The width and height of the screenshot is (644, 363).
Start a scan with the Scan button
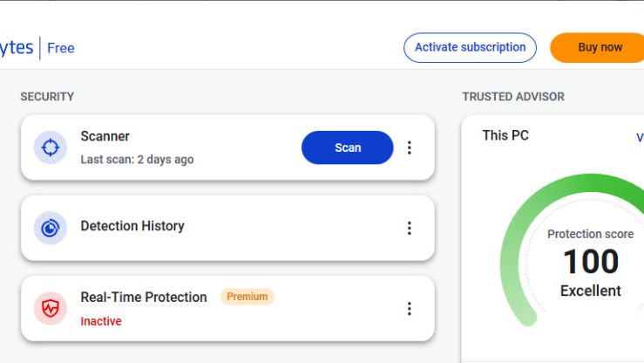(348, 147)
